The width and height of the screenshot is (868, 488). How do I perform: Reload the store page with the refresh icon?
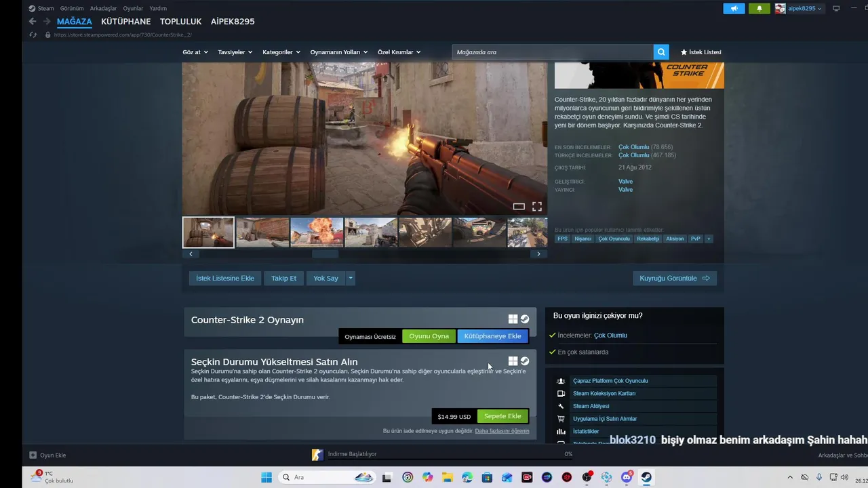[x=33, y=35]
